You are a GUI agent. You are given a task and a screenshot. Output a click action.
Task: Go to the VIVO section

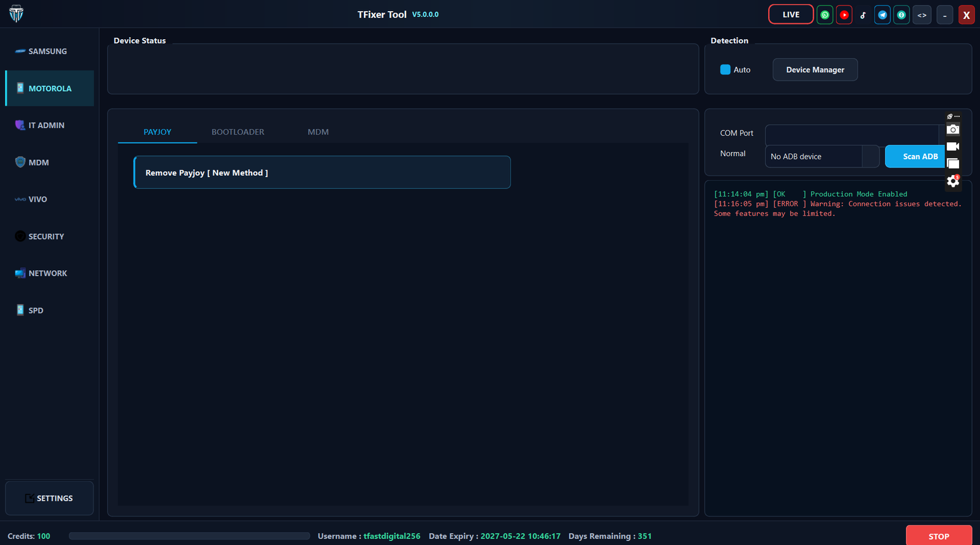click(50, 200)
